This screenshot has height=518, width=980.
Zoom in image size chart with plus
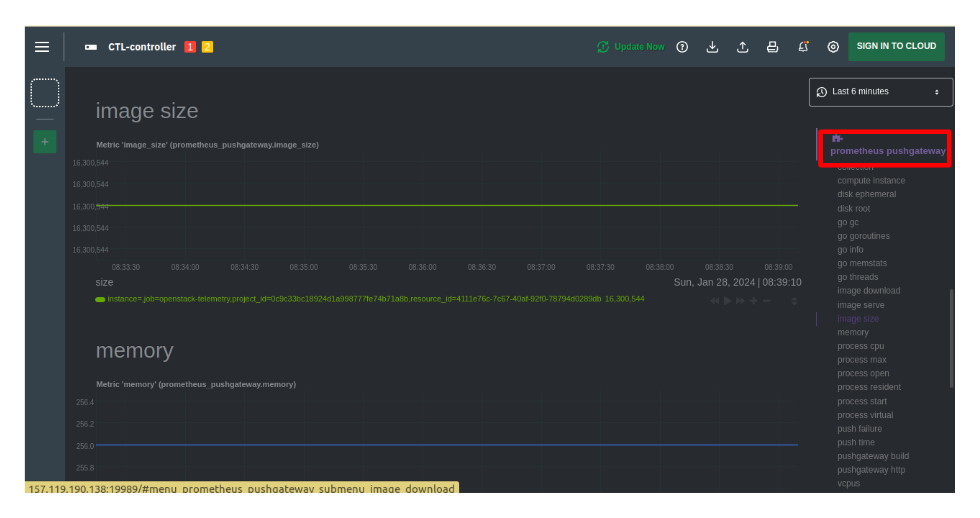(753, 301)
